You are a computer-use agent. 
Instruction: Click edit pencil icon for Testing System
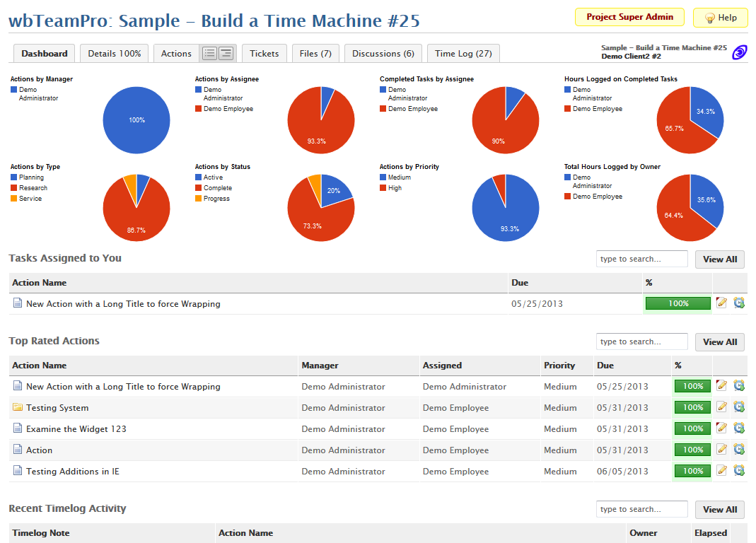[721, 407]
